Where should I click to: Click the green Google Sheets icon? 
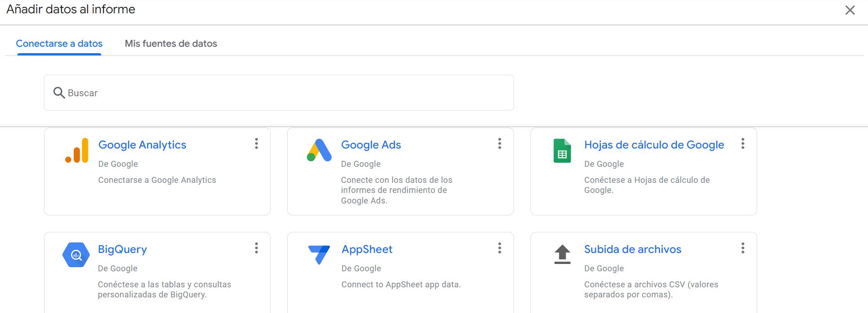point(562,151)
